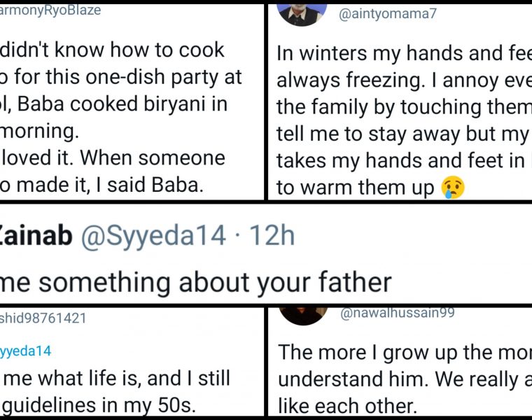
Task: Open the @nawalhussain99 handle link
Action: (x=397, y=314)
